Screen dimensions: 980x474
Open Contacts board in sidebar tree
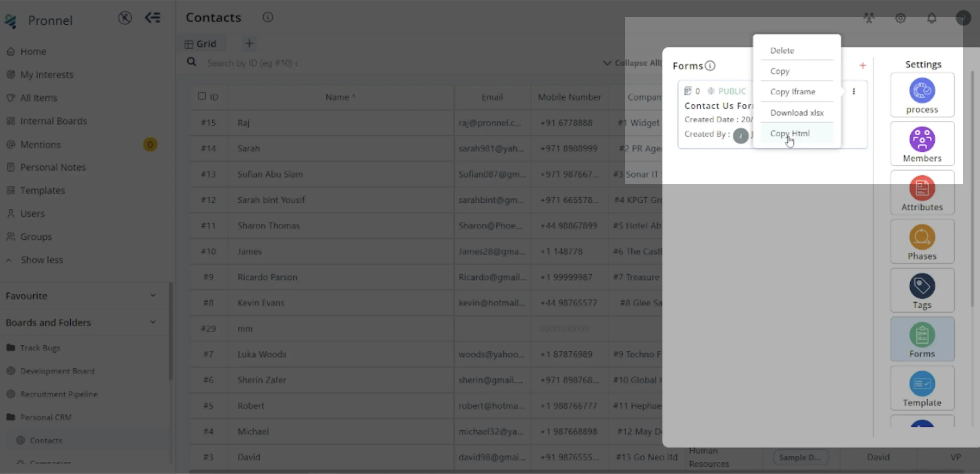point(46,440)
